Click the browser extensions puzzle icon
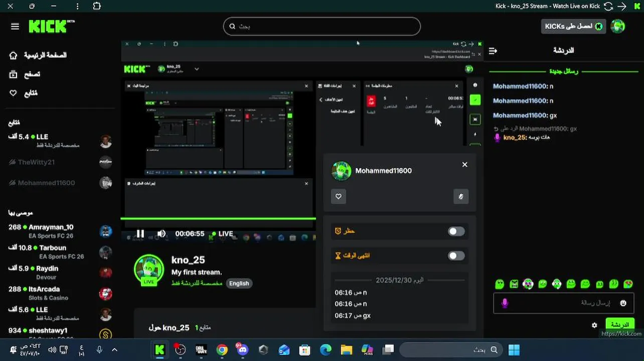The height and width of the screenshot is (361, 644). tap(97, 6)
